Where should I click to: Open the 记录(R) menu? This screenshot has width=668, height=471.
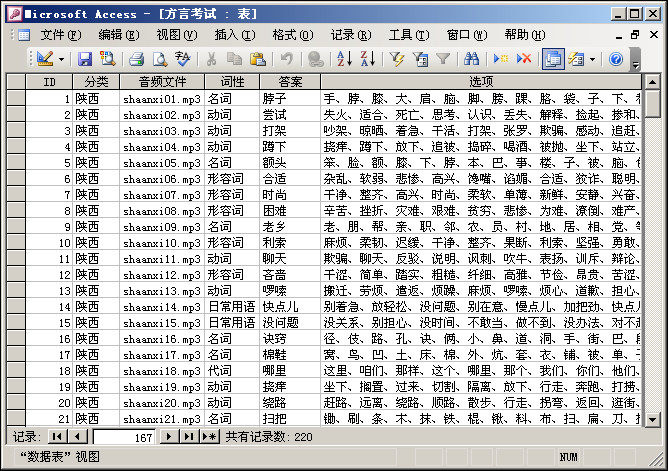[351, 35]
